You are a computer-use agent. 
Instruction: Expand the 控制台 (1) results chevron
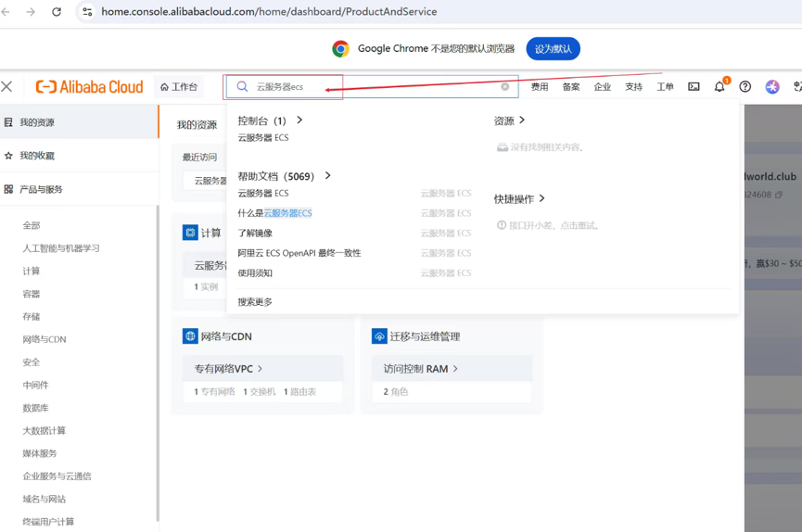[299, 120]
